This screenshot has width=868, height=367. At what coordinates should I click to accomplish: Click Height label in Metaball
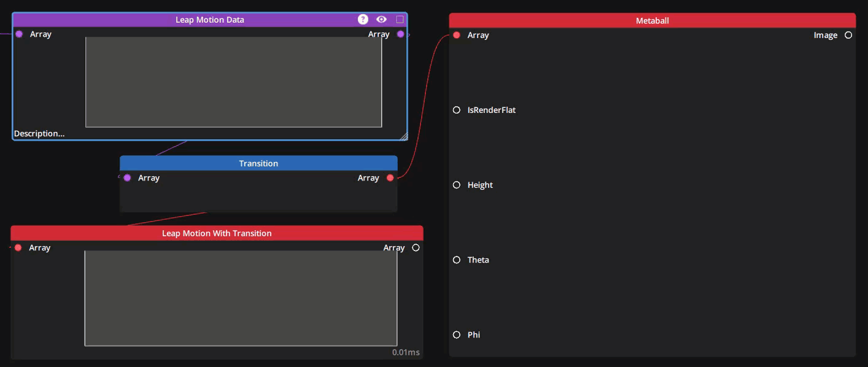(480, 185)
